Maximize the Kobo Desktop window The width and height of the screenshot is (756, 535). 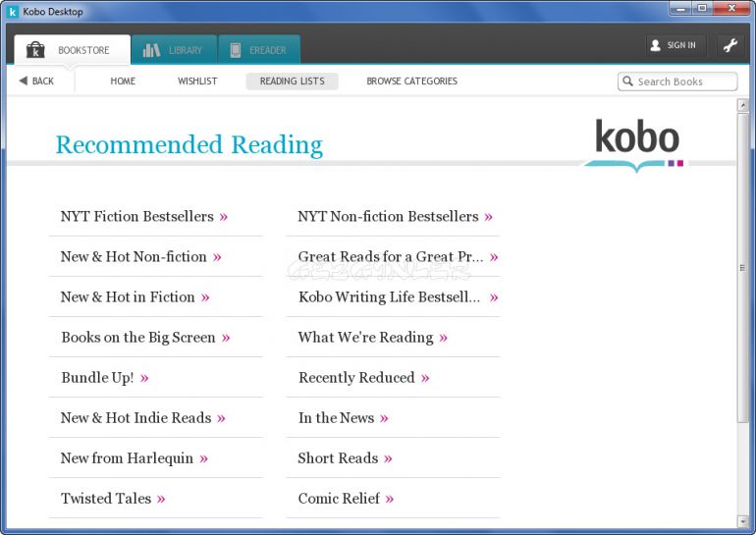[702, 9]
